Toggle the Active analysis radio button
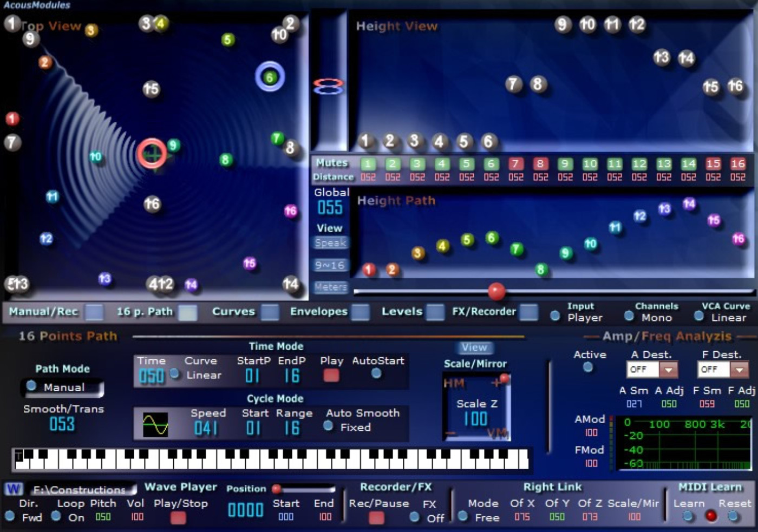 tap(588, 367)
